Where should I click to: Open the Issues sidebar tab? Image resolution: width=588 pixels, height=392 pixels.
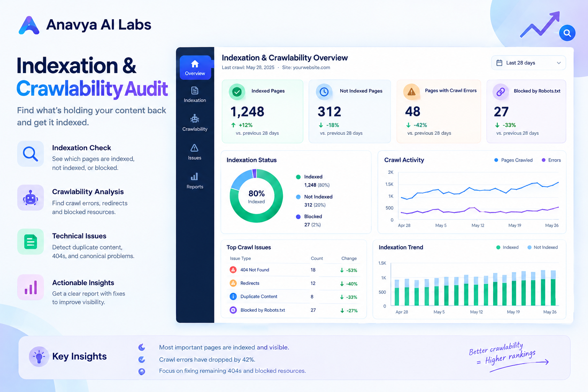(194, 152)
